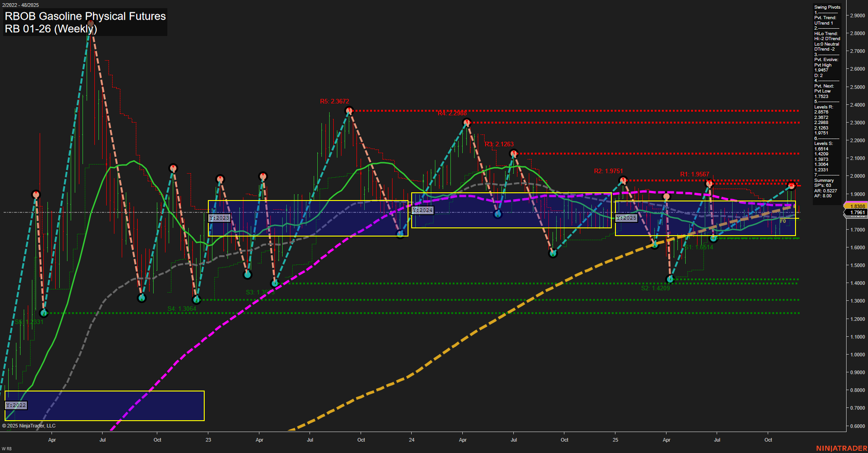Click the NinjaTrader logo in the bottom right corner
Image resolution: width=868 pixels, height=453 pixels.
(x=842, y=448)
